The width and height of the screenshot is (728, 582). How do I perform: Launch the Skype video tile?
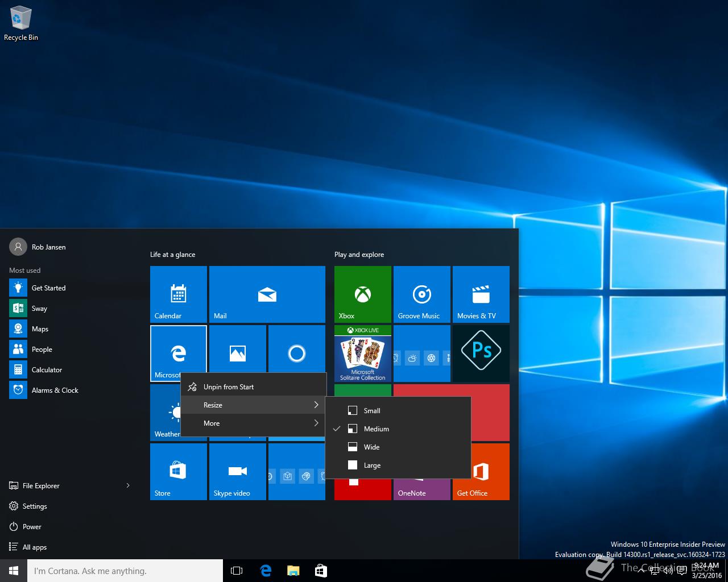(238, 472)
